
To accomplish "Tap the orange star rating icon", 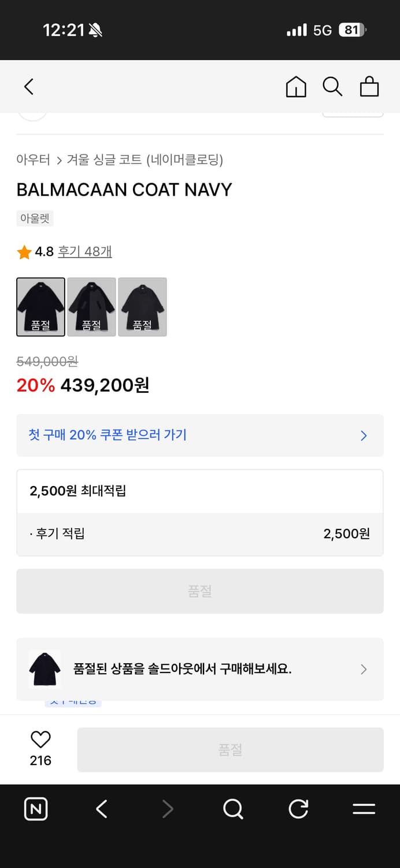I will pos(24,251).
